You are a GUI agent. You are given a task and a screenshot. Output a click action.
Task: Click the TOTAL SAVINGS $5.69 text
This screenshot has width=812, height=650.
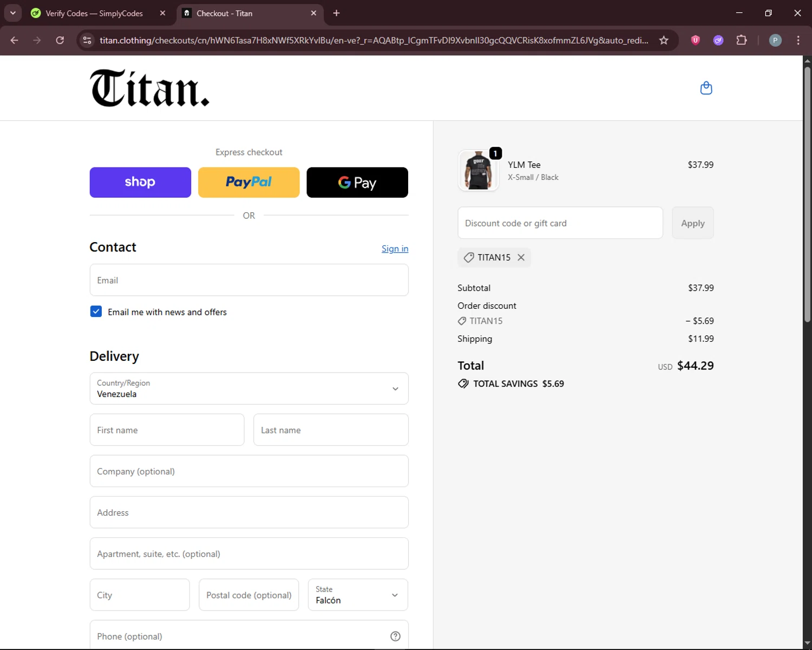pos(519,383)
